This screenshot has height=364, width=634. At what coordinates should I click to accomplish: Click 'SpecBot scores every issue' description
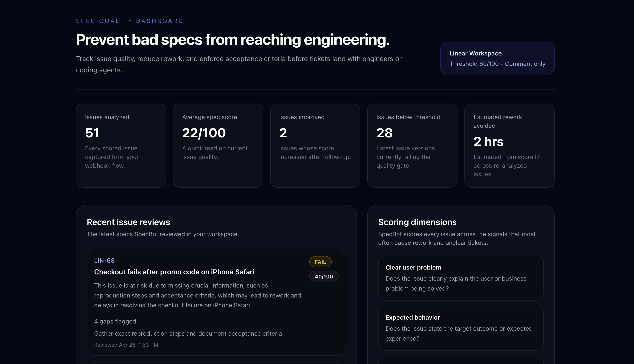click(457, 239)
